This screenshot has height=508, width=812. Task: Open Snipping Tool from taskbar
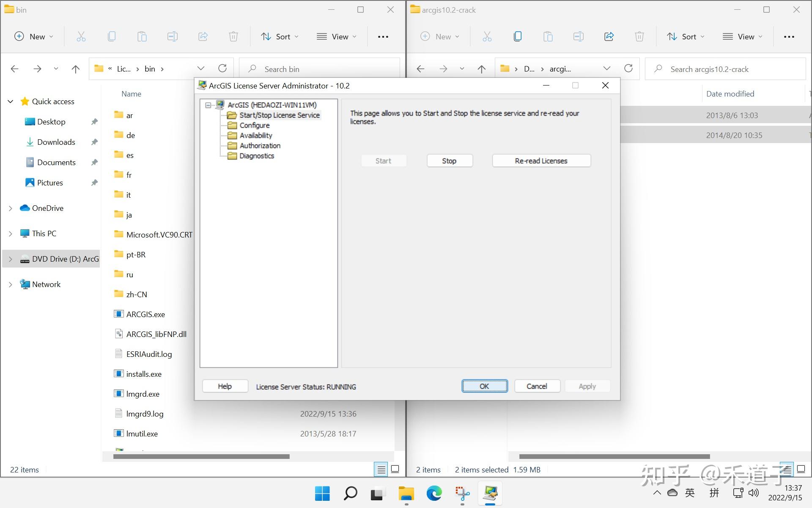462,494
